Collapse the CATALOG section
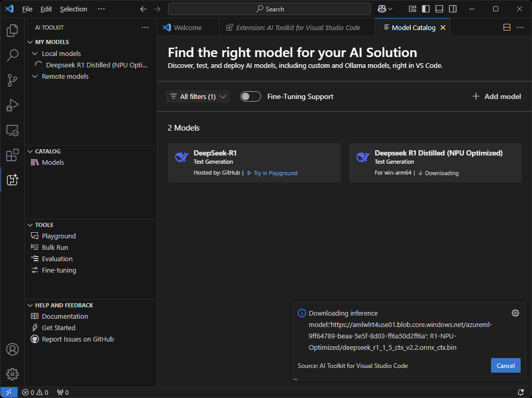Image resolution: width=532 pixels, height=398 pixels. coord(30,151)
